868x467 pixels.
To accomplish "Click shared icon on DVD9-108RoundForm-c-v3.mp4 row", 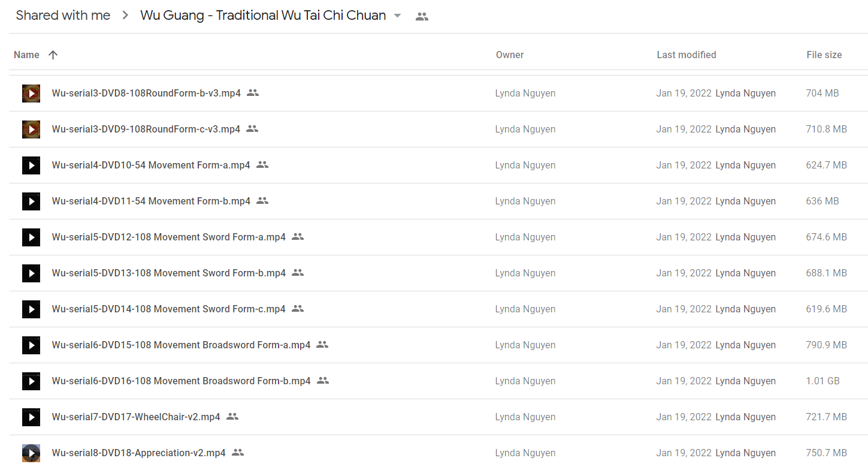I will pos(252,129).
